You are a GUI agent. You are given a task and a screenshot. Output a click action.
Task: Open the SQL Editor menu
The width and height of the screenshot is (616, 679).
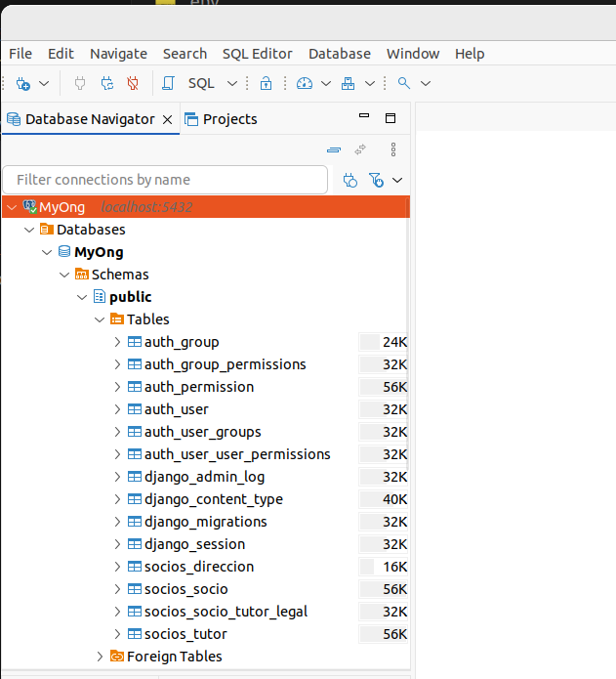coord(258,54)
